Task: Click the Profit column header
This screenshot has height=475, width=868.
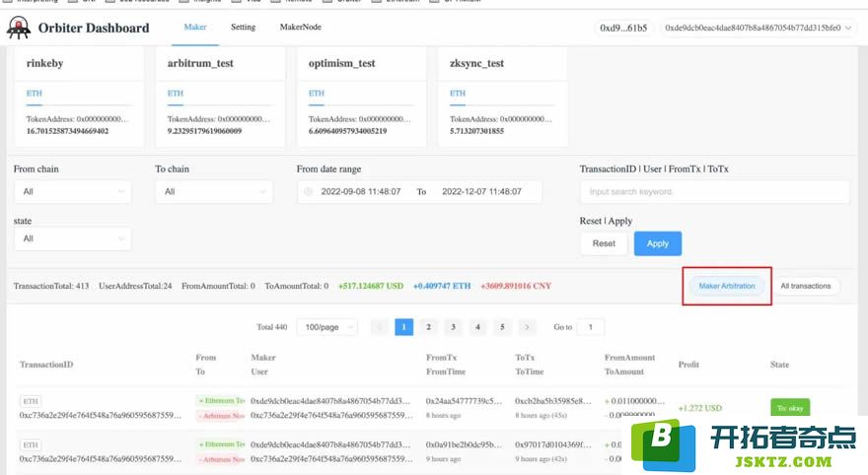Action: click(x=688, y=365)
